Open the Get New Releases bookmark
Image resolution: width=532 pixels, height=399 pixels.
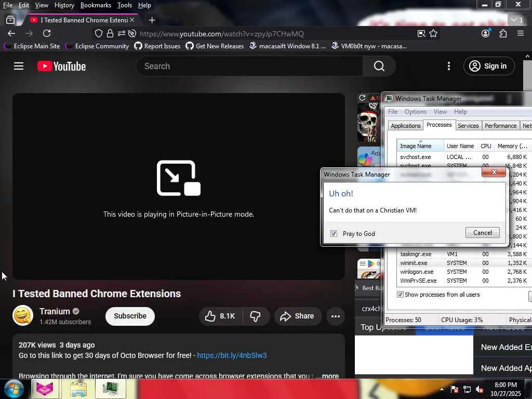click(x=215, y=46)
